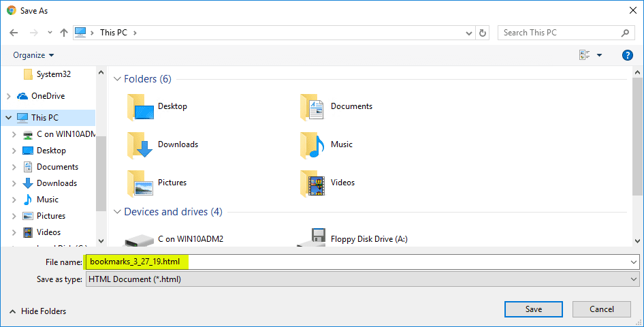
Task: Select Documents in the navigation tree
Action: tap(50, 167)
